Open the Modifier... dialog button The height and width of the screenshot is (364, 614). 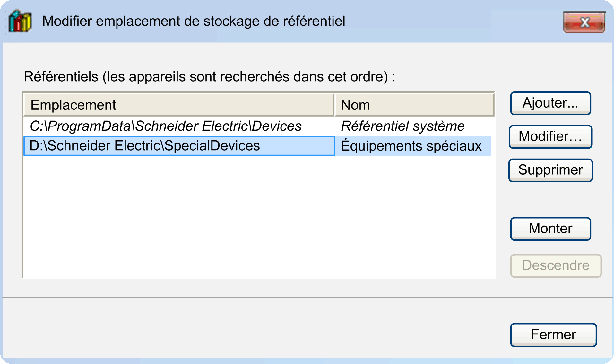pyautogui.click(x=550, y=137)
